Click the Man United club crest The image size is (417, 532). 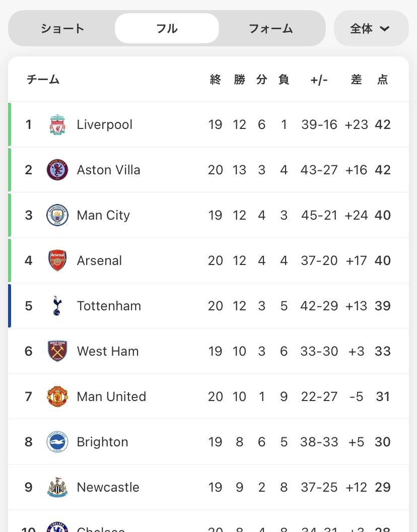click(57, 396)
